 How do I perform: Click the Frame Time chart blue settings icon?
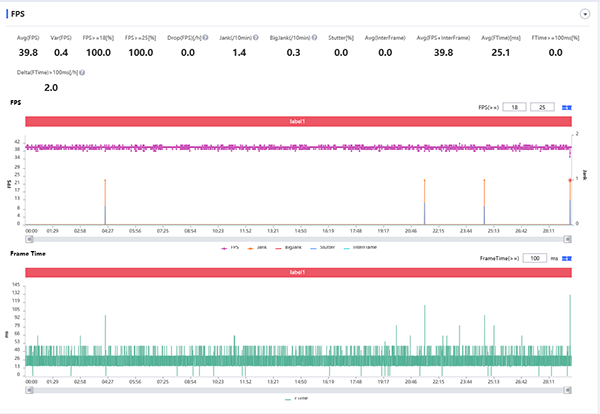(x=566, y=258)
